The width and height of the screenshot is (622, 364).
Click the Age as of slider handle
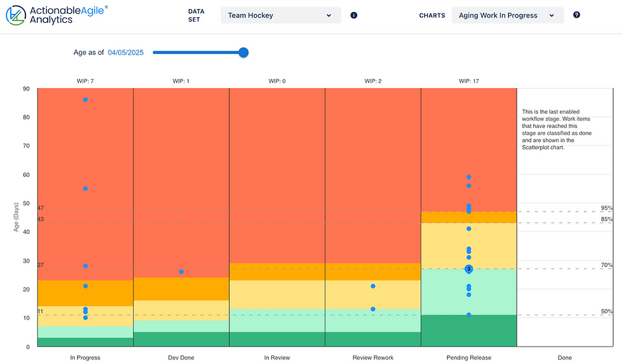[x=243, y=53]
